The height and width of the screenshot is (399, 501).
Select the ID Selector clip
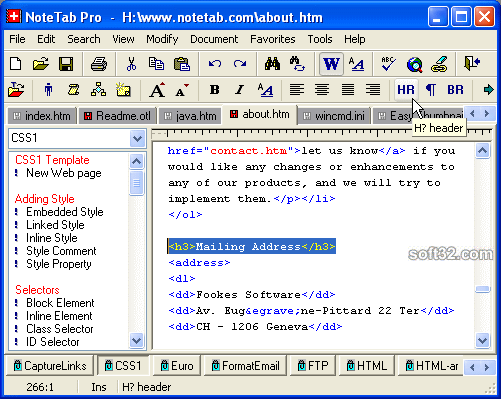coord(53,342)
